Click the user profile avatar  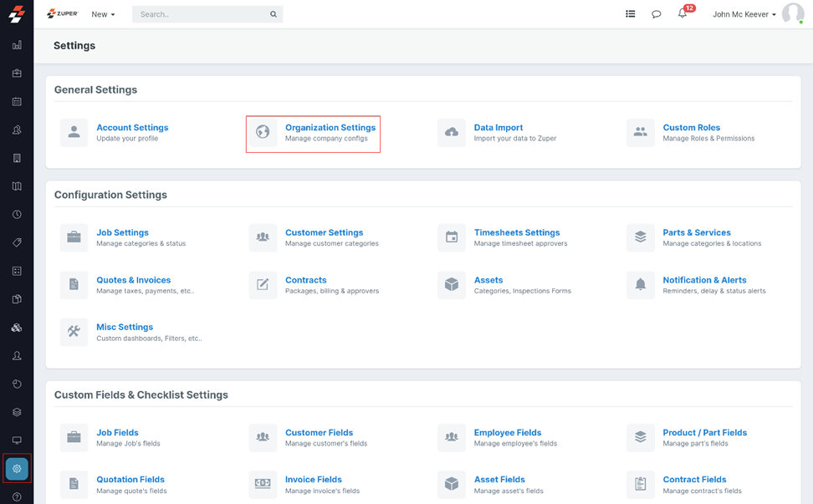792,14
